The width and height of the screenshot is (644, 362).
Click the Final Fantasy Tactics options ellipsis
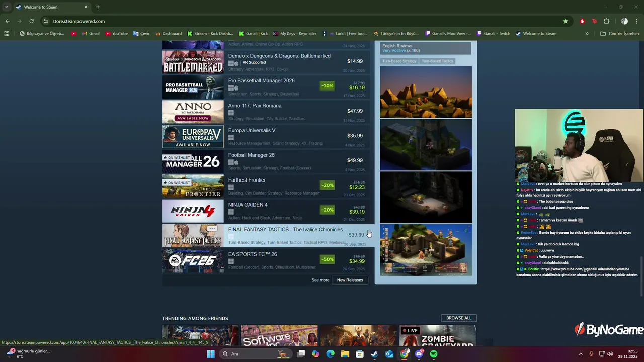coord(212,229)
